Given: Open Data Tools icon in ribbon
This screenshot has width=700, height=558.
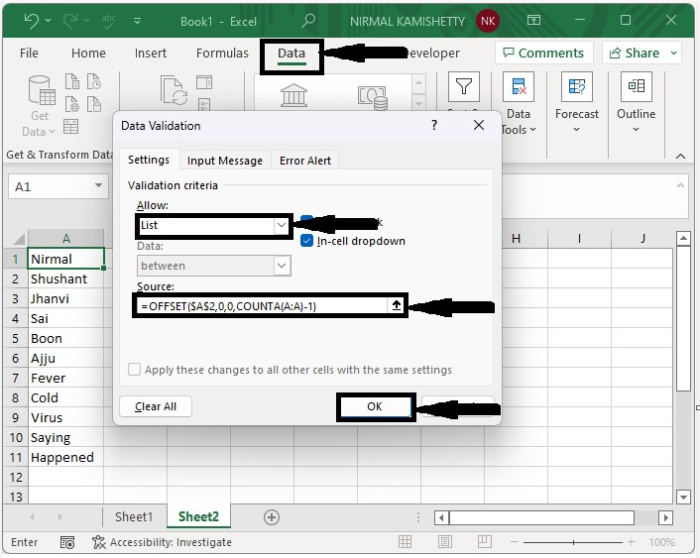Looking at the screenshot, I should pos(518,88).
